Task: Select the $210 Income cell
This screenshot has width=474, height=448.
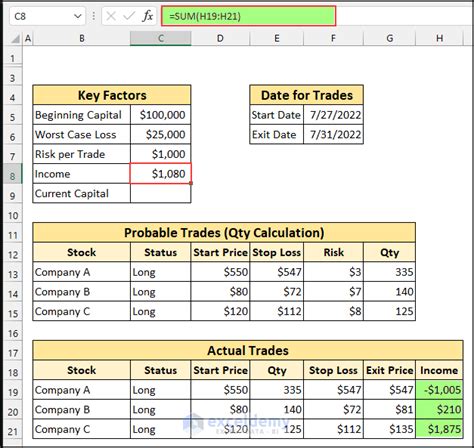Action: tap(439, 409)
